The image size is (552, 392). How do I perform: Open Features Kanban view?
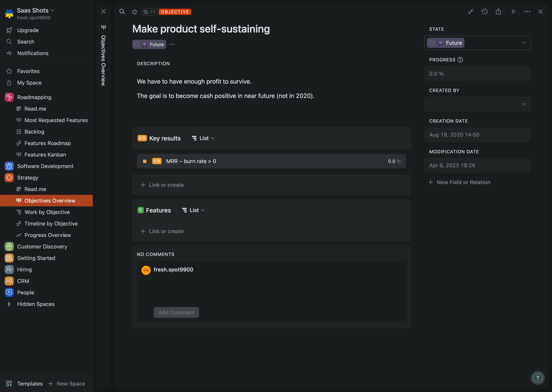pyautogui.click(x=45, y=155)
